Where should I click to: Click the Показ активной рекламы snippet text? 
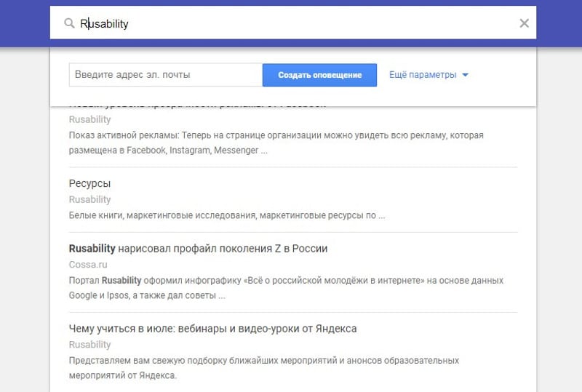[276, 143]
